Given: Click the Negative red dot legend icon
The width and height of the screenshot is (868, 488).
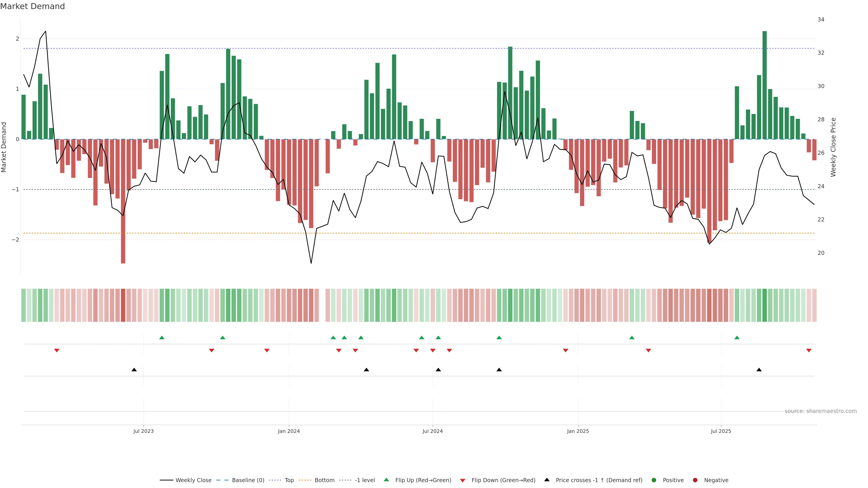Looking at the screenshot, I should click(x=695, y=480).
